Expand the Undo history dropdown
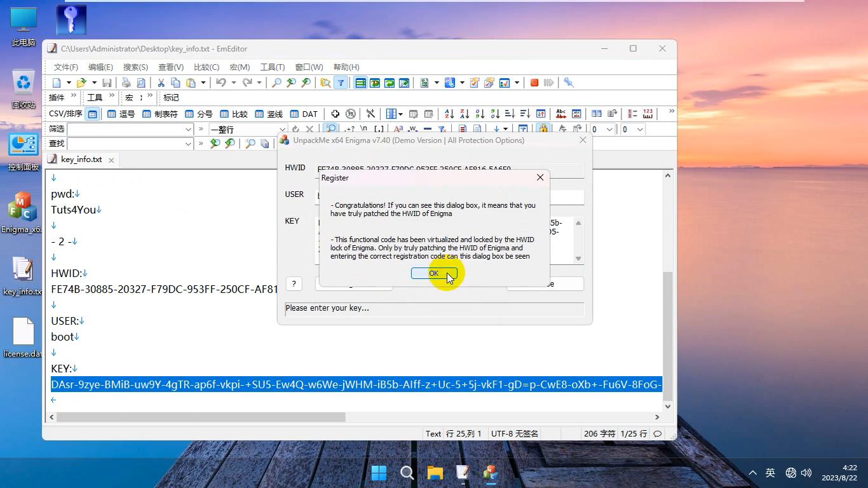 pos(233,83)
